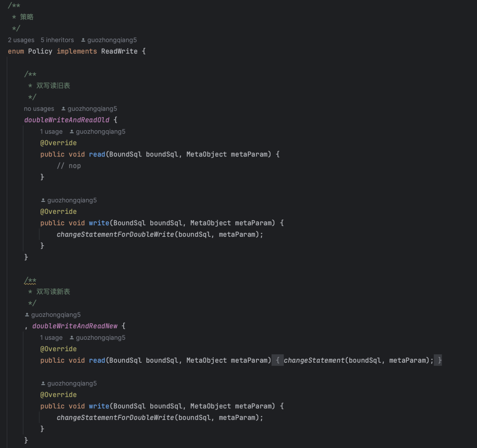Click "read" method name in doubleWriteAndReadOld
Screen dimensions: 477x448
coord(97,154)
